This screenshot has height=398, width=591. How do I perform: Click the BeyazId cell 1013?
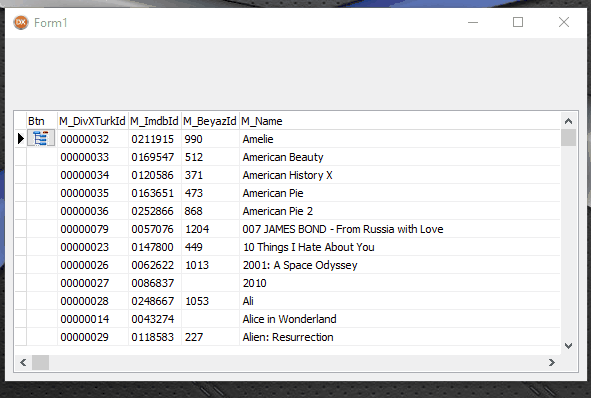tap(210, 265)
